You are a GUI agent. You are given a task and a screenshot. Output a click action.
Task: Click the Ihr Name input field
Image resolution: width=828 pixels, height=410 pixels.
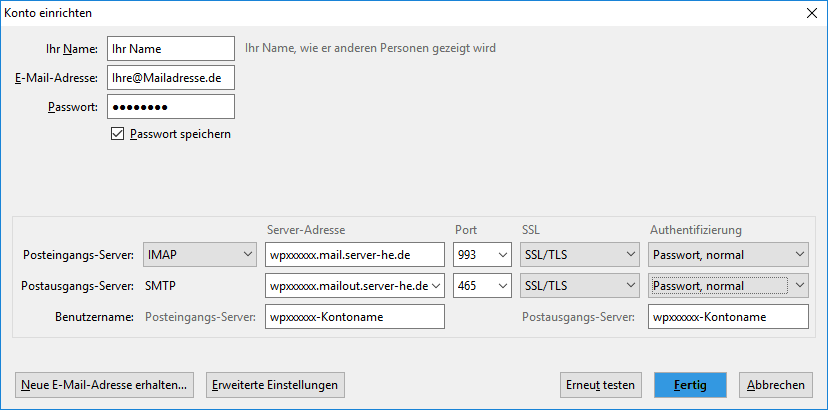point(171,49)
